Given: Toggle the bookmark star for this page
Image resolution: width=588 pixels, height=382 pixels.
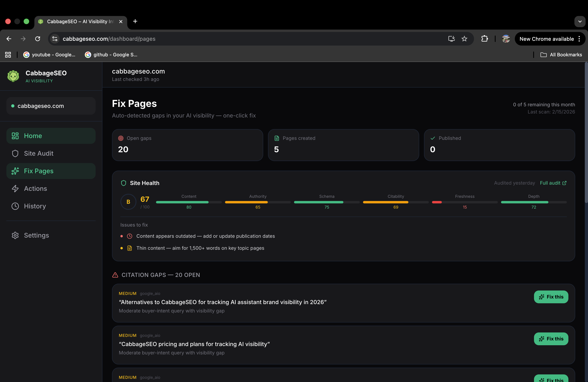Looking at the screenshot, I should 464,39.
